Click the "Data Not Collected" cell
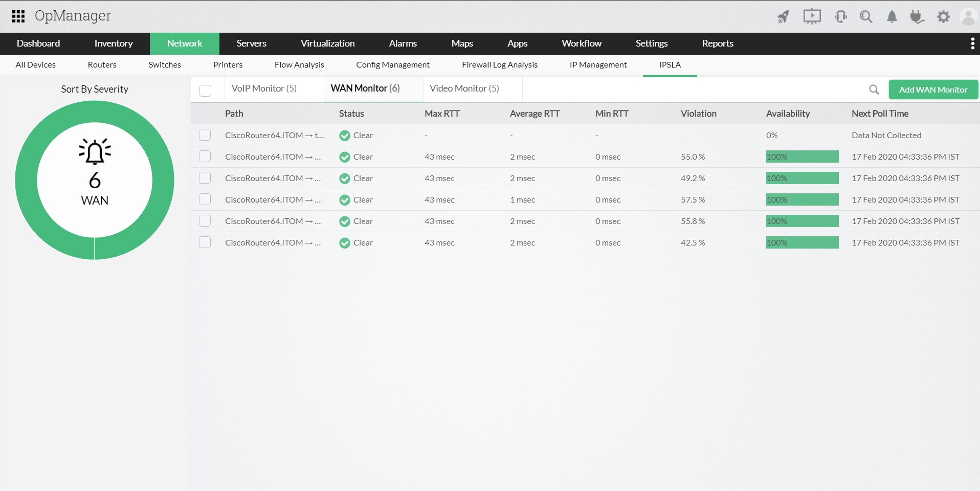This screenshot has height=491, width=980. [886, 136]
